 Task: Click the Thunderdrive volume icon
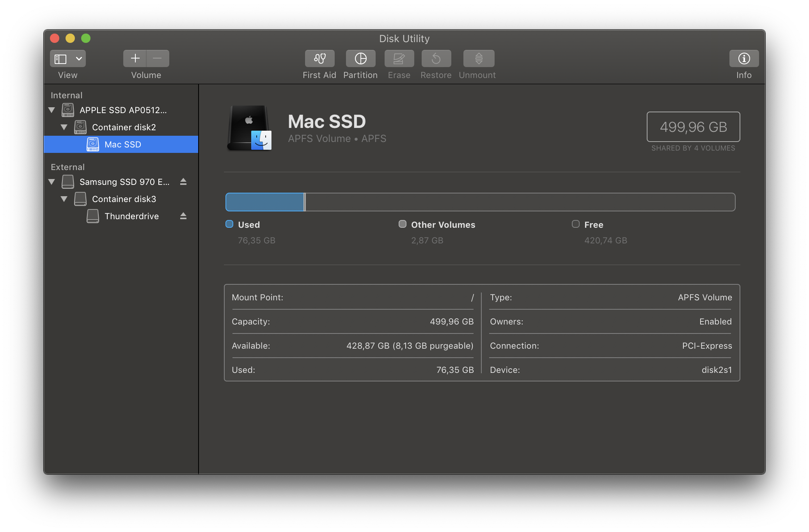point(93,216)
